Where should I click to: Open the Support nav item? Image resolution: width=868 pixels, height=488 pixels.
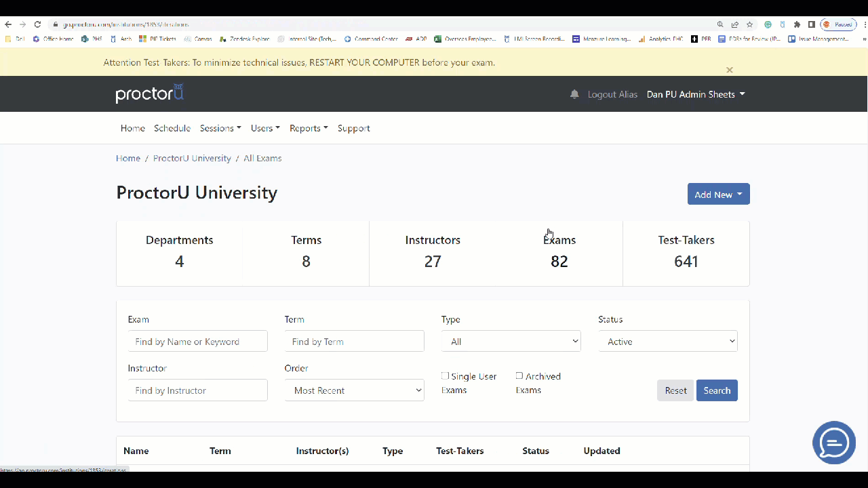coord(354,128)
